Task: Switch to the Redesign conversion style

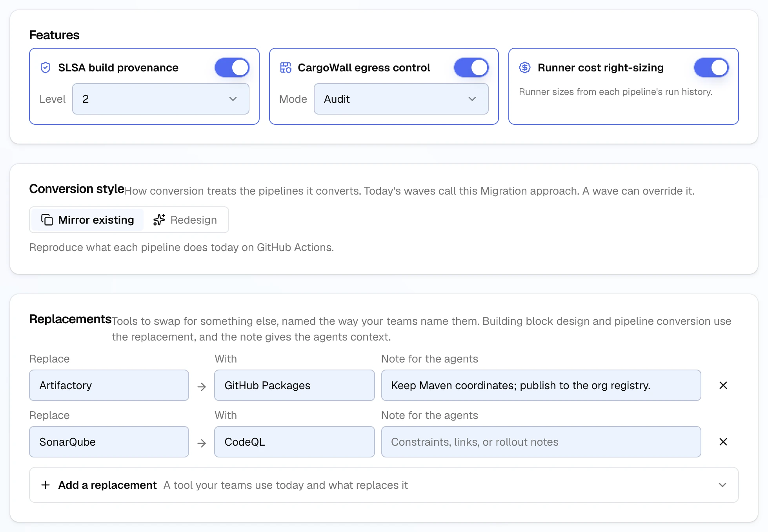Action: pyautogui.click(x=185, y=220)
